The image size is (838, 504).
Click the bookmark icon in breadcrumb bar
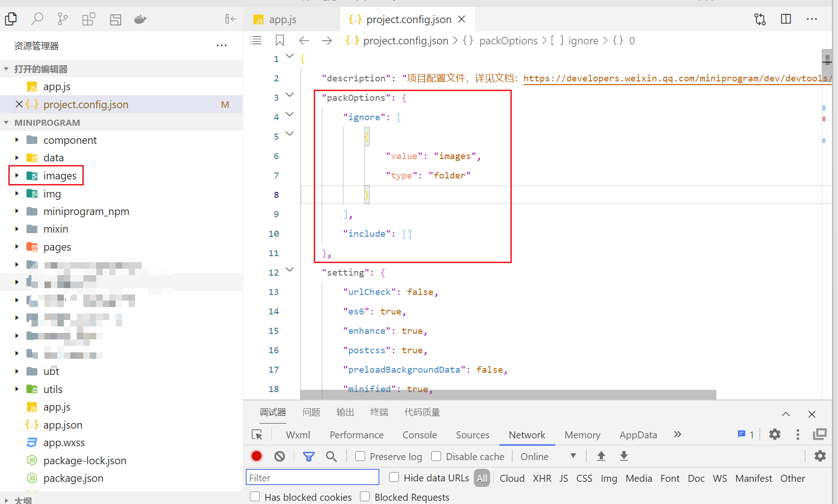pos(280,41)
